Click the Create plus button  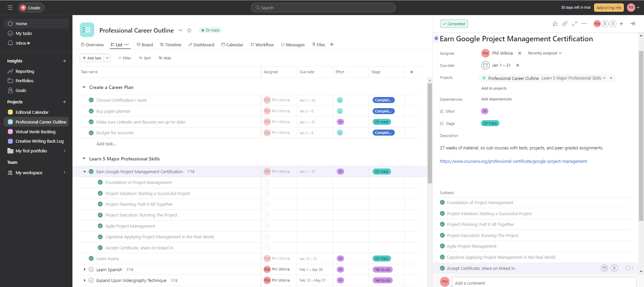click(x=31, y=7)
